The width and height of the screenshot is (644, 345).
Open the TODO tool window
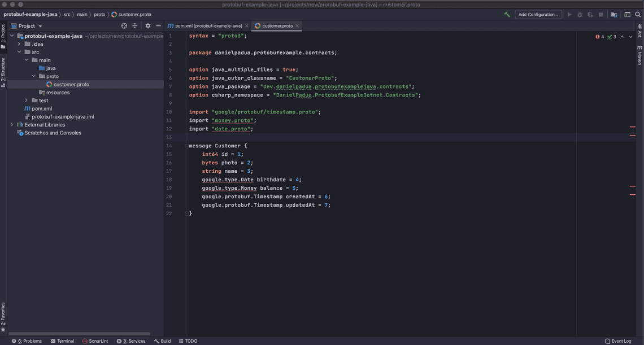(188, 340)
